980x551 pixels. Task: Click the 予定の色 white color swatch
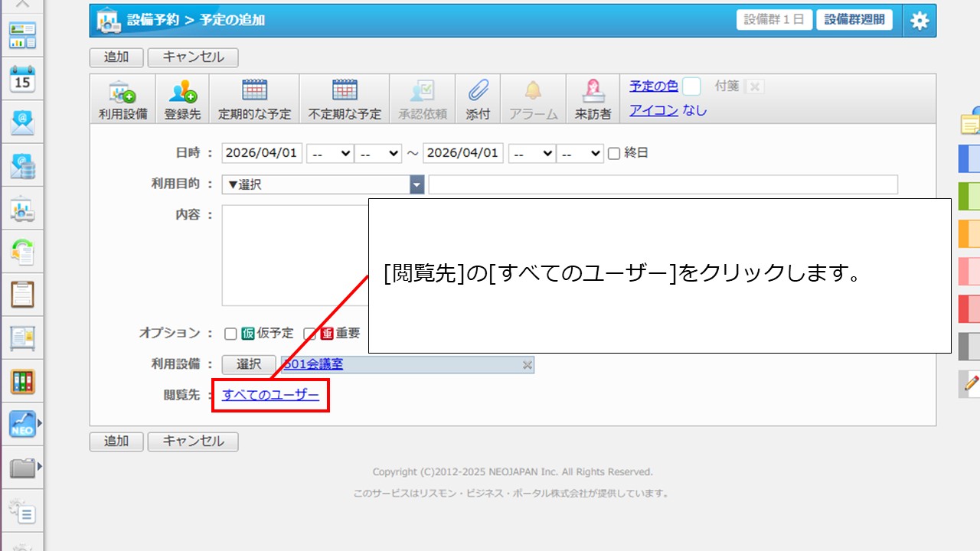coord(691,86)
